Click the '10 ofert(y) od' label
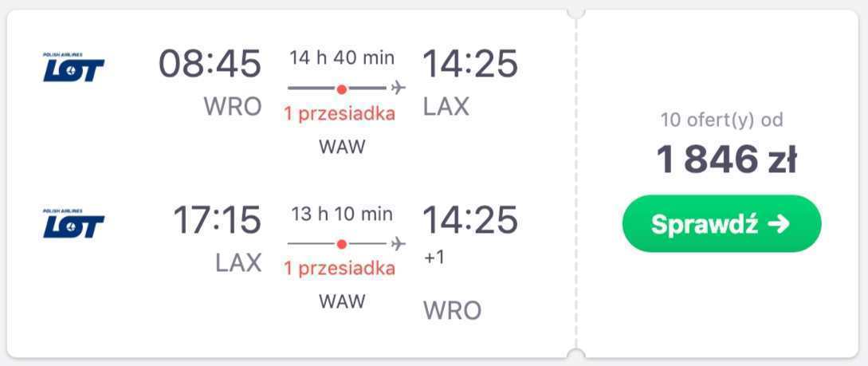Image resolution: width=868 pixels, height=366 pixels. (722, 120)
